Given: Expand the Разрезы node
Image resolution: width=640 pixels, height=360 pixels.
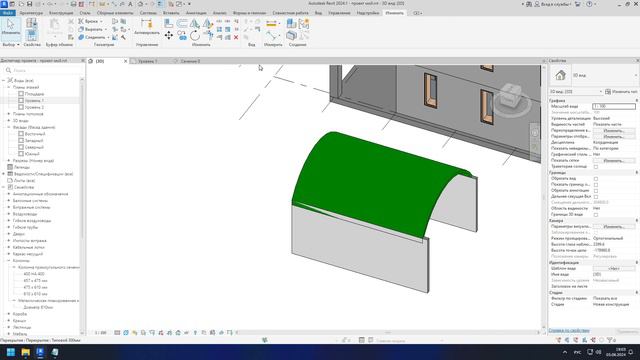Looking at the screenshot, I should (9, 160).
